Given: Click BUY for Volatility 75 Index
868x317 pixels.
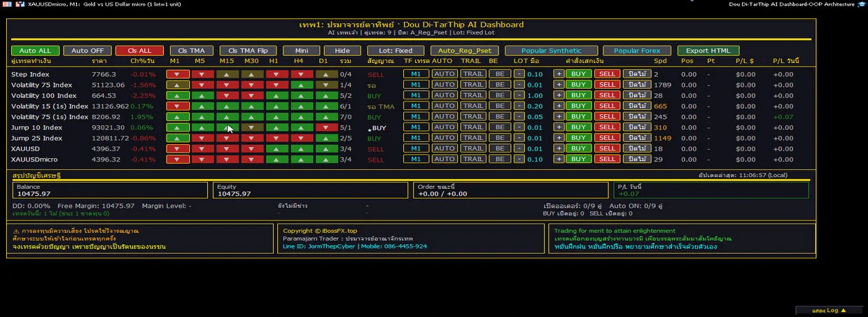Looking at the screenshot, I should pyautogui.click(x=578, y=85).
